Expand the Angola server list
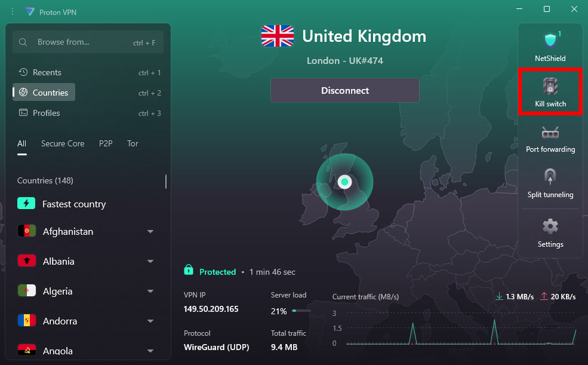588x365 pixels. pos(150,351)
